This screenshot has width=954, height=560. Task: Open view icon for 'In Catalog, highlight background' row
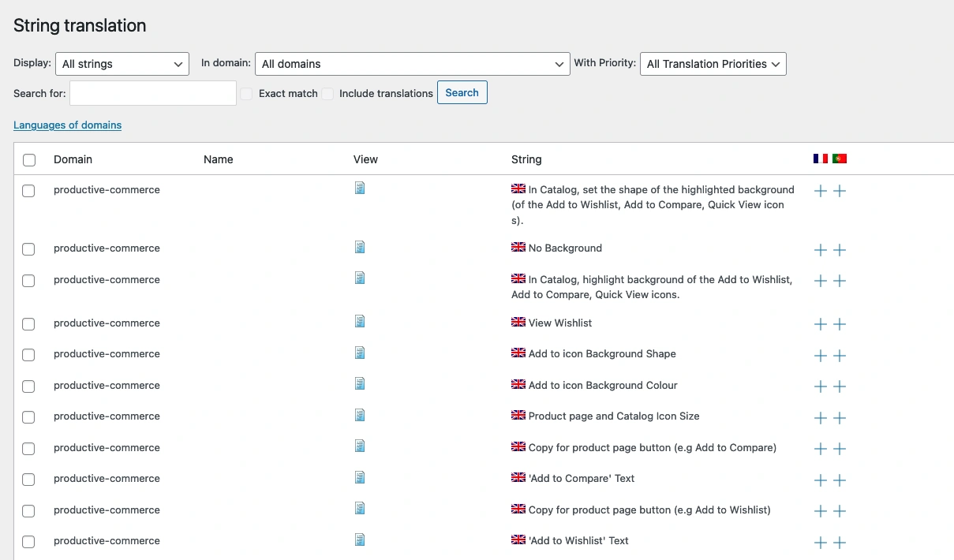[360, 278]
